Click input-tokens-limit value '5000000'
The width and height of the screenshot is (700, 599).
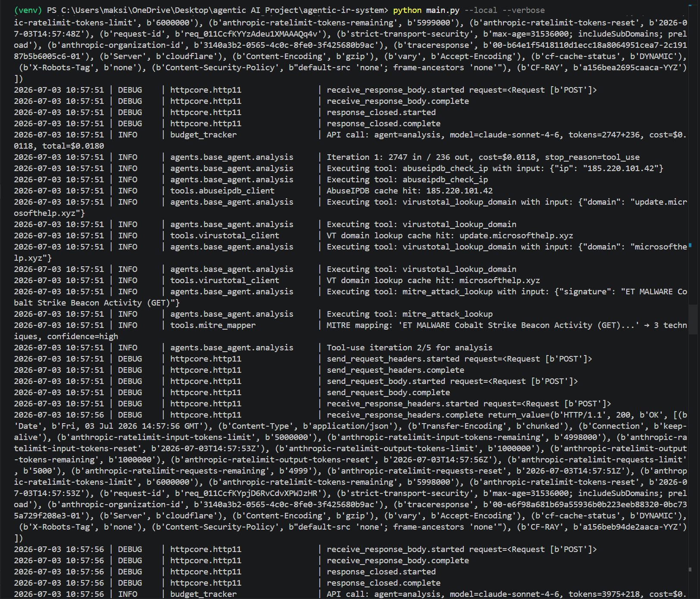click(291, 437)
